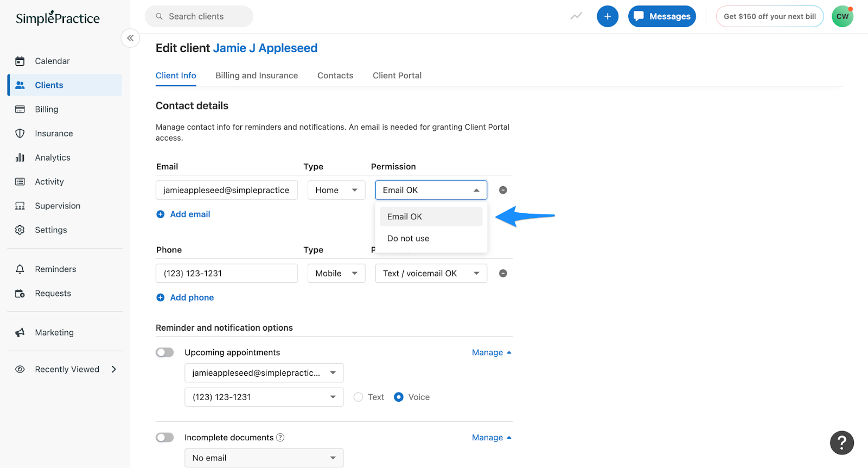Select the Text radio button
868x468 pixels.
point(358,397)
